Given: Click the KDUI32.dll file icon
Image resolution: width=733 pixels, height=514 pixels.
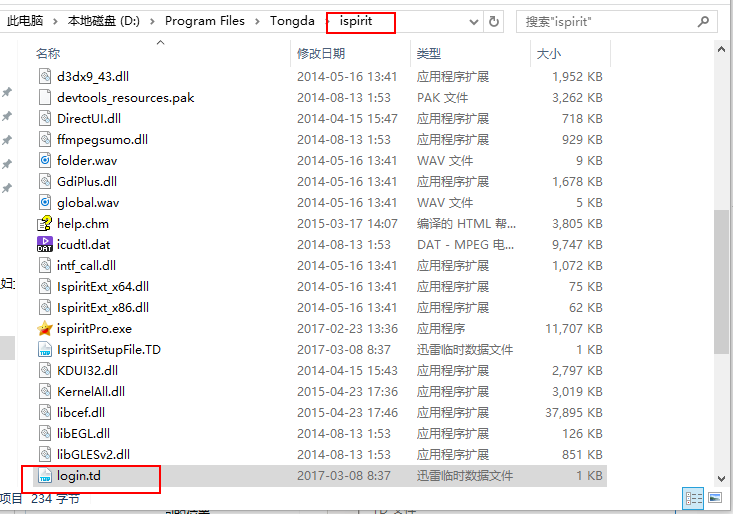Looking at the screenshot, I should tap(45, 371).
